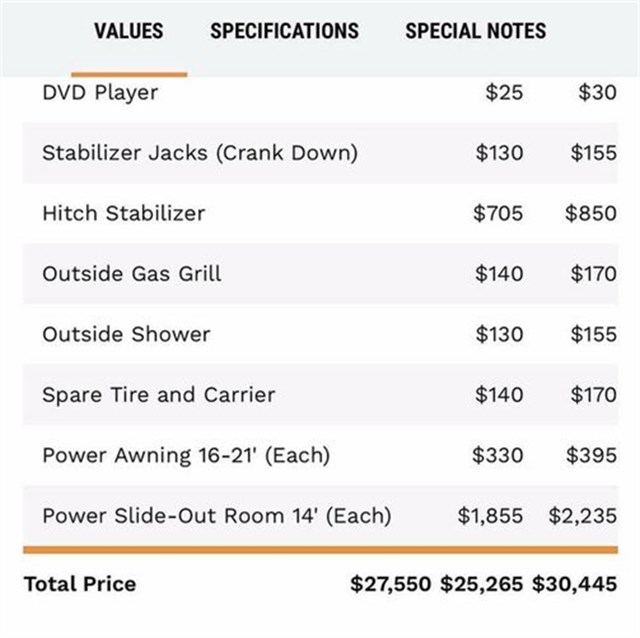Click the $1,855 Slide-Out Room price
Viewport: 640px width, 638px height.
pos(490,516)
